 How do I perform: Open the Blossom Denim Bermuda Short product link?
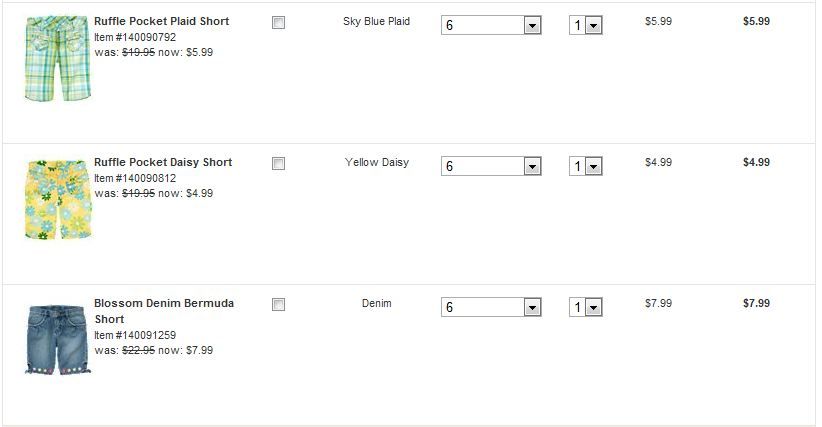point(164,303)
